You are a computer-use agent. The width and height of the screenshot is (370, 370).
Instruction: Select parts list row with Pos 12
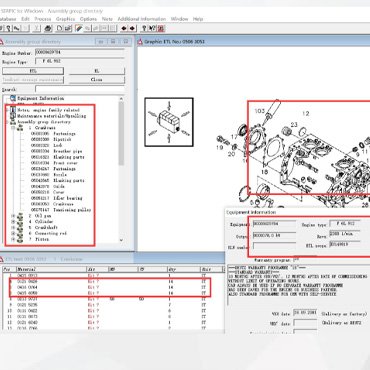click(113, 322)
